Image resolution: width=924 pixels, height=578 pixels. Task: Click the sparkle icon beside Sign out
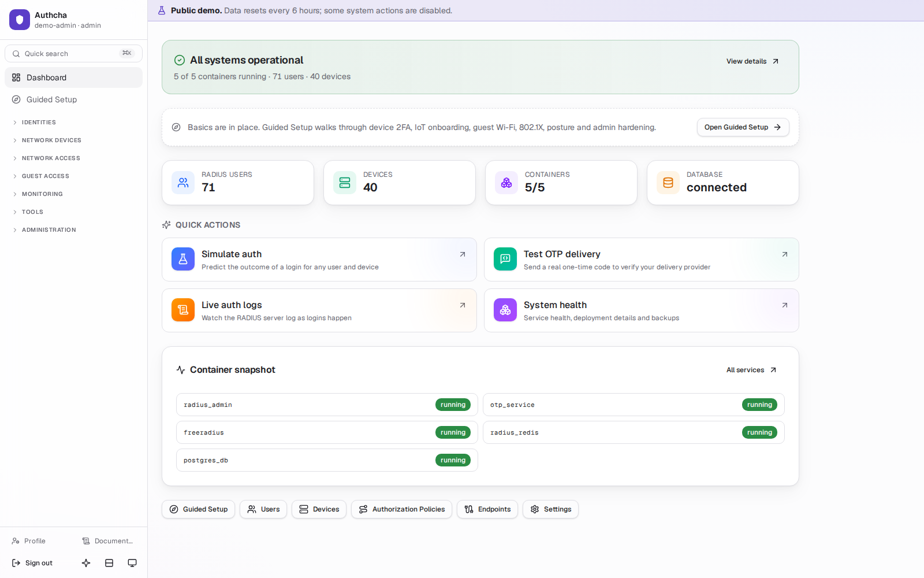(x=86, y=563)
